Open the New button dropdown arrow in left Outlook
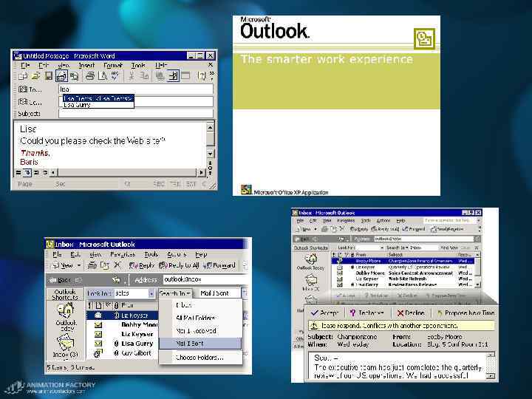 (x=79, y=266)
